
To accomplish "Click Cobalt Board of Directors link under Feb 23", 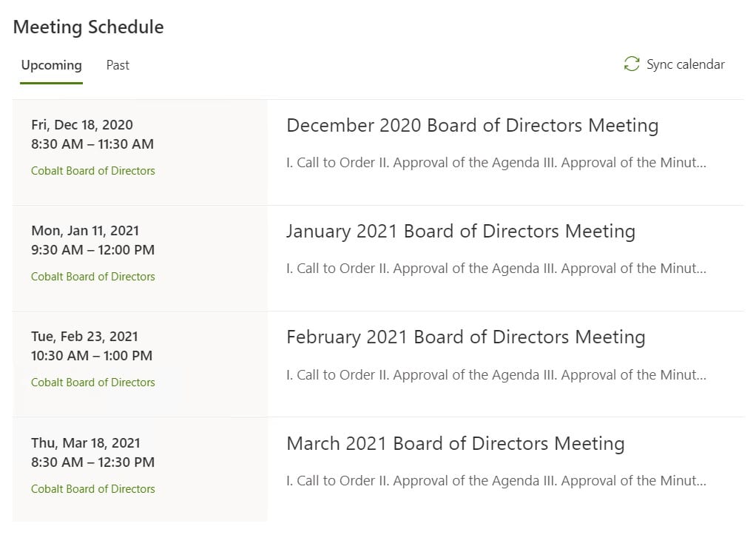I will pyautogui.click(x=93, y=382).
